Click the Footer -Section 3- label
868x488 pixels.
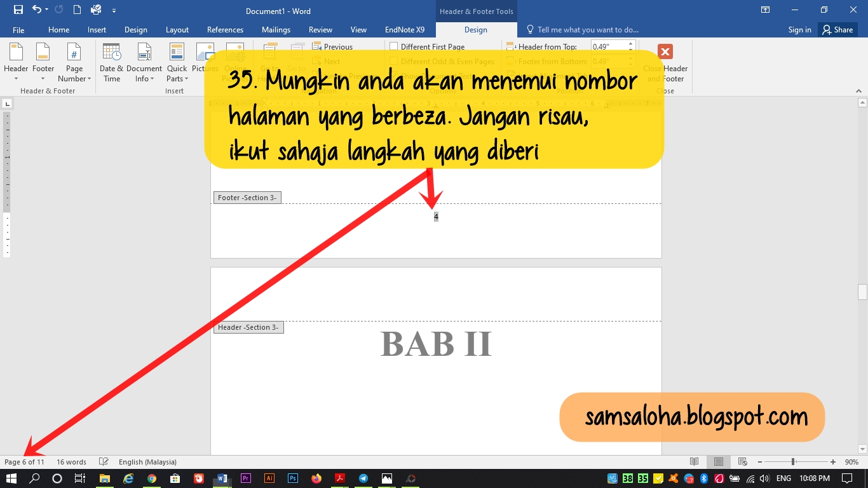(x=247, y=198)
